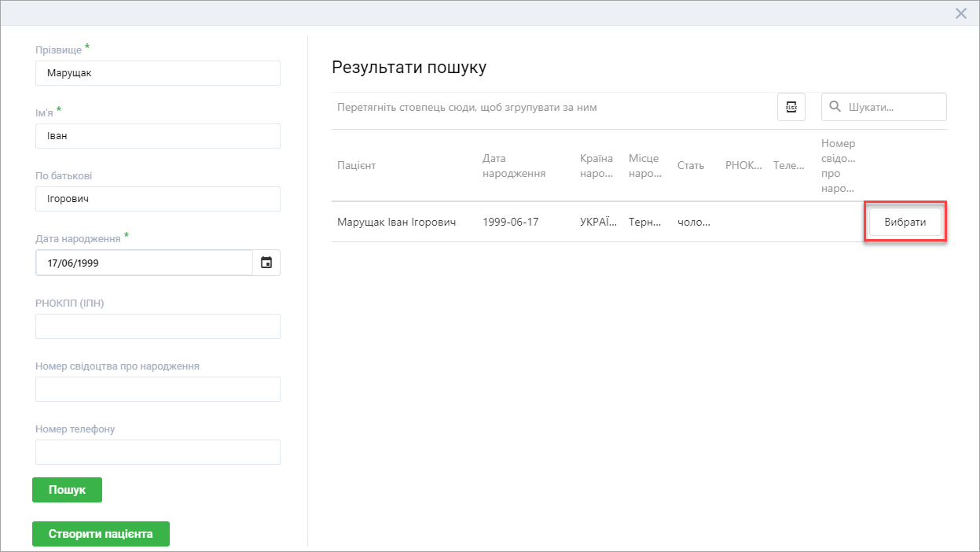Close the patient search dialog

[x=960, y=13]
